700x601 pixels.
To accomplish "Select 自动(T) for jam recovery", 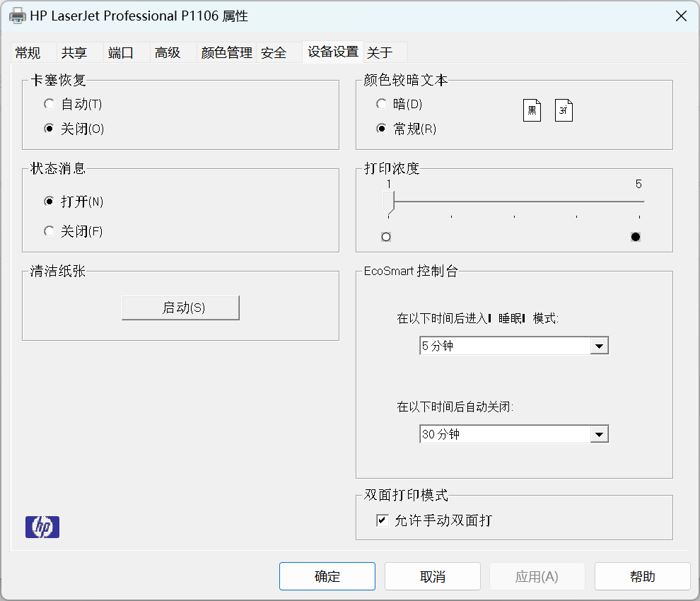I will pyautogui.click(x=49, y=104).
